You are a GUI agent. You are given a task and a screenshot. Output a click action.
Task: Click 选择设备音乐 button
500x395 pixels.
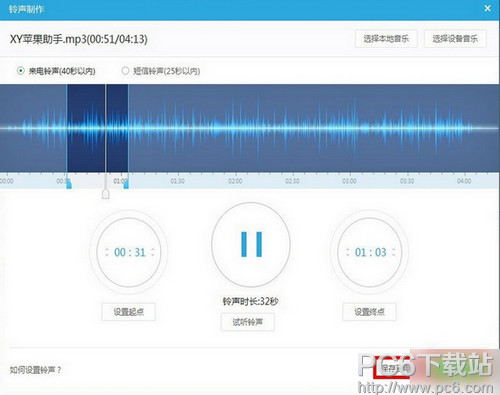(455, 39)
